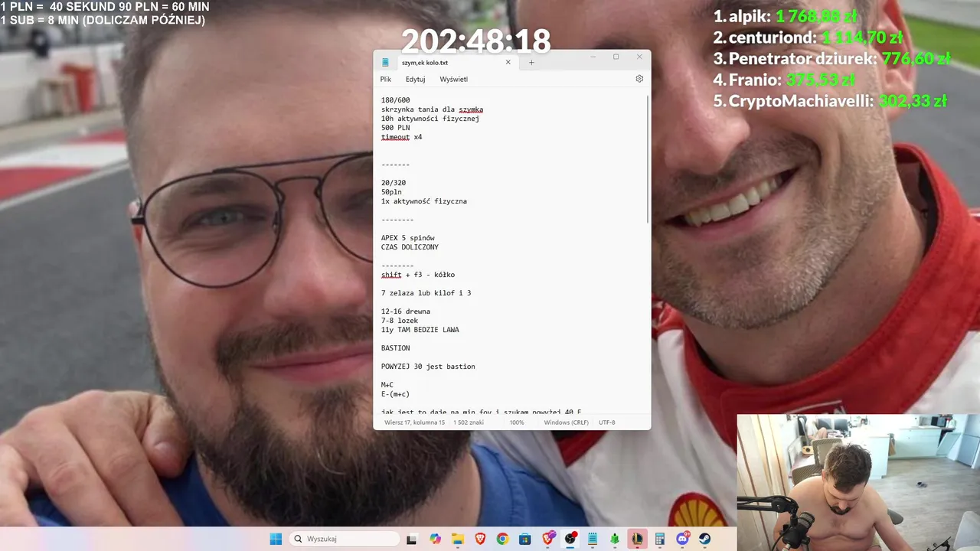Click the line 'shift + f3 - kółko'
Viewport: 980px width, 551px height.
click(x=418, y=275)
